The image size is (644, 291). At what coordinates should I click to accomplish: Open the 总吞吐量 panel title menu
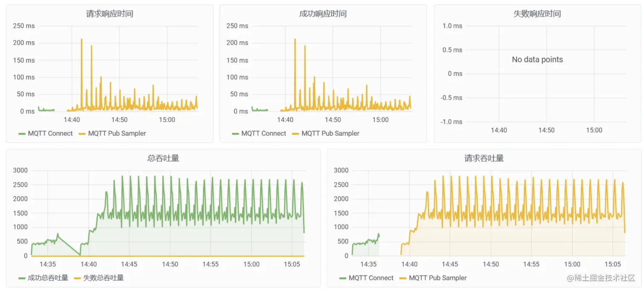[x=163, y=158]
